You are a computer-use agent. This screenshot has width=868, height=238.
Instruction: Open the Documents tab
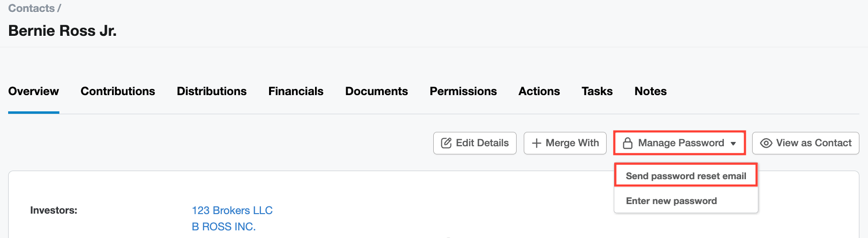tap(376, 91)
